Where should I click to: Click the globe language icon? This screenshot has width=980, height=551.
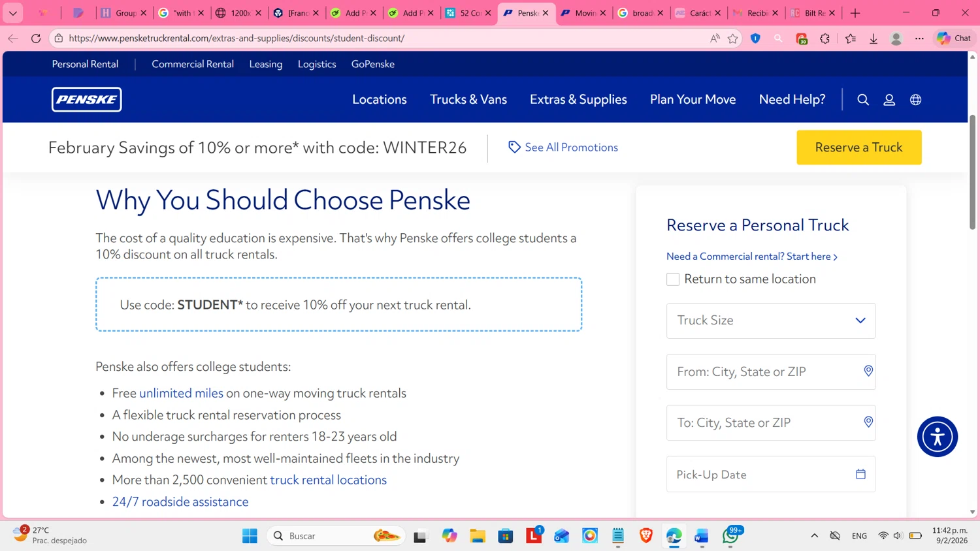point(915,100)
